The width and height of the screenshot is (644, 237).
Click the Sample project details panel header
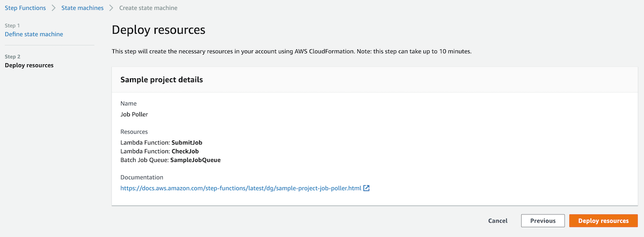(162, 79)
